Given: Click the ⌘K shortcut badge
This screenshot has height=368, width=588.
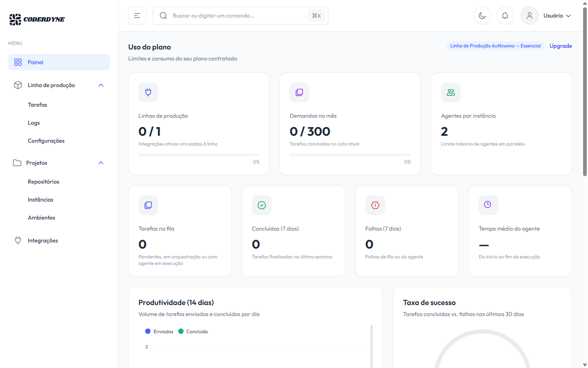Looking at the screenshot, I should [x=316, y=16].
